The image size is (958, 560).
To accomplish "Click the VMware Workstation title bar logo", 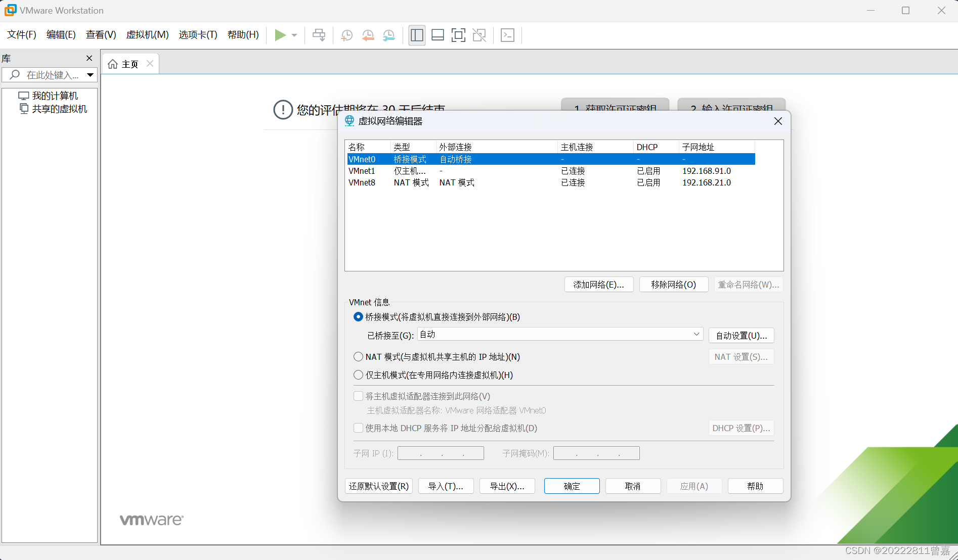I will click(x=10, y=10).
